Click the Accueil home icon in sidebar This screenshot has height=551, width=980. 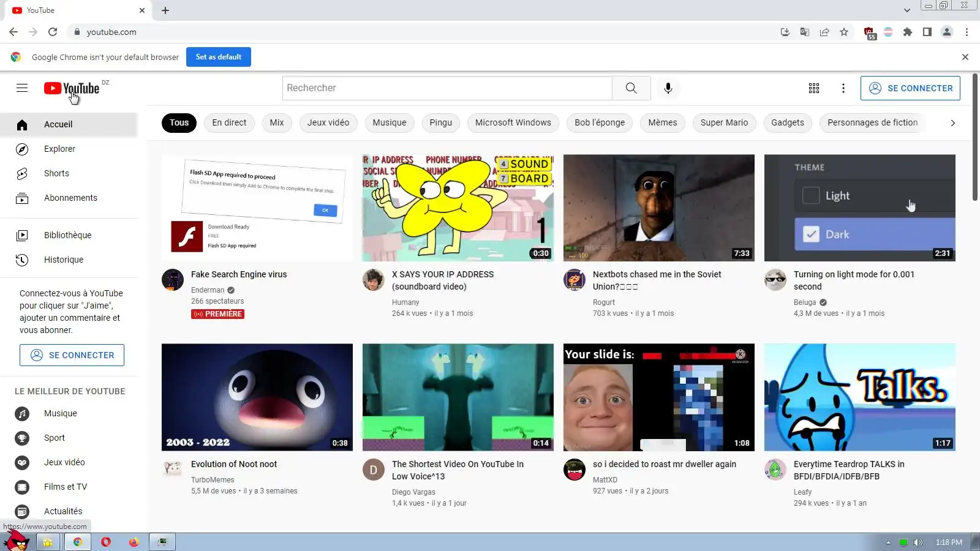[x=22, y=124]
